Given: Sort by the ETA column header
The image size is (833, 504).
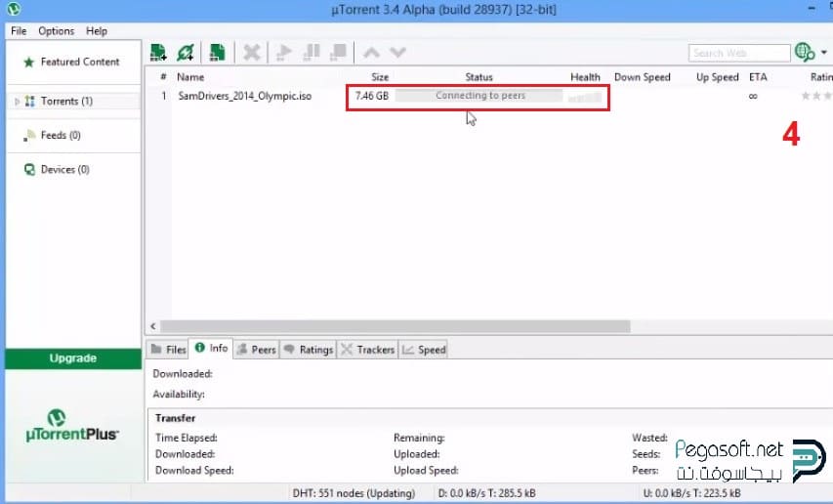Looking at the screenshot, I should click(758, 77).
